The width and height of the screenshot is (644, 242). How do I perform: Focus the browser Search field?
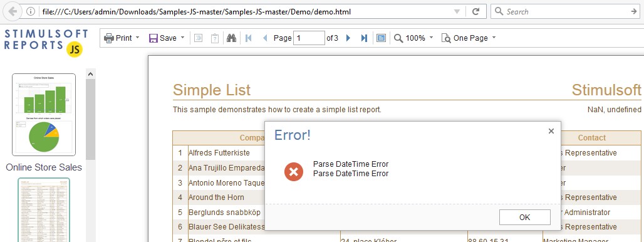coord(564,11)
